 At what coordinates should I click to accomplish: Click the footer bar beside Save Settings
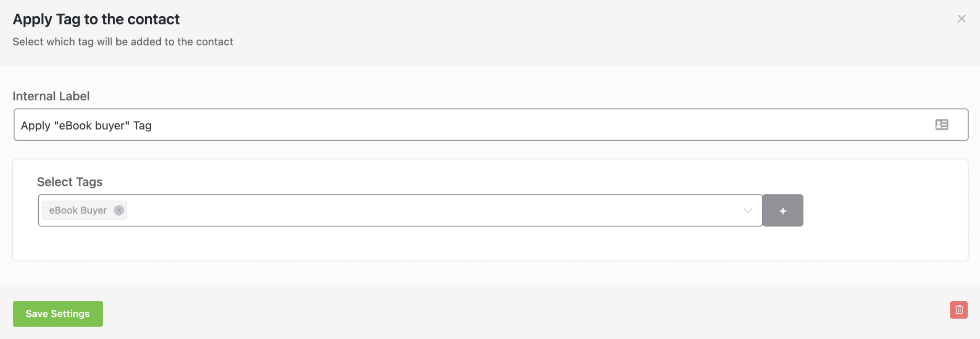pyautogui.click(x=479, y=313)
